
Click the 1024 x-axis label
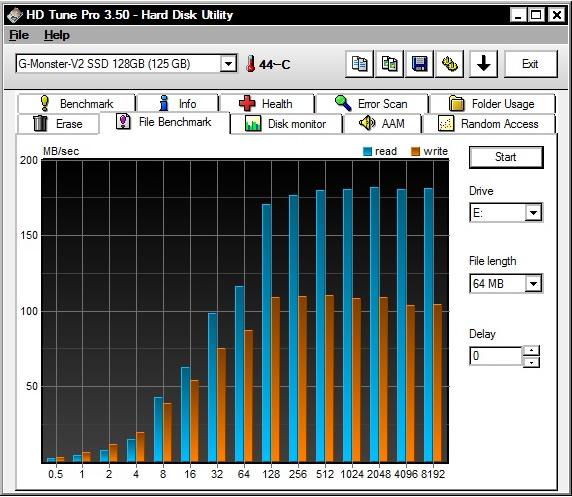point(352,474)
